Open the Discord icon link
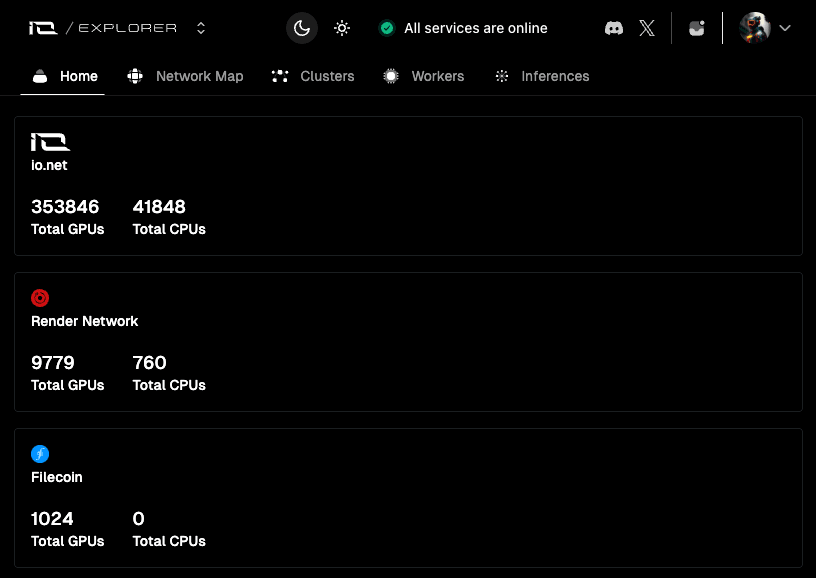 point(614,28)
